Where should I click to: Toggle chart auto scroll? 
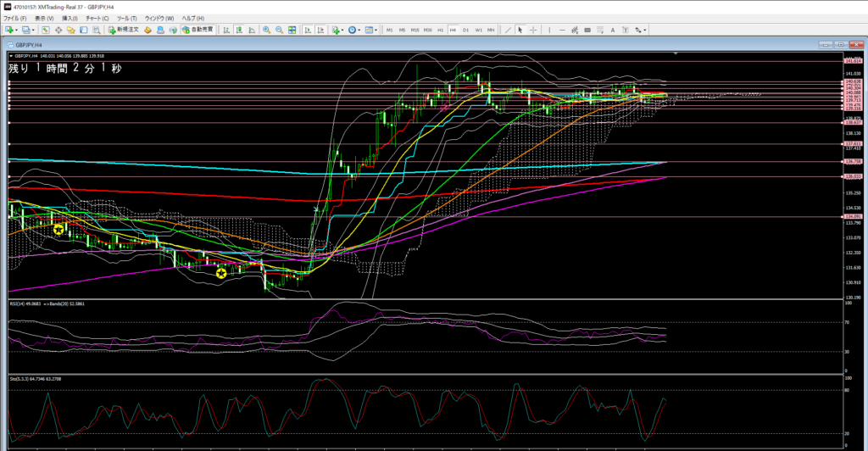click(x=308, y=30)
